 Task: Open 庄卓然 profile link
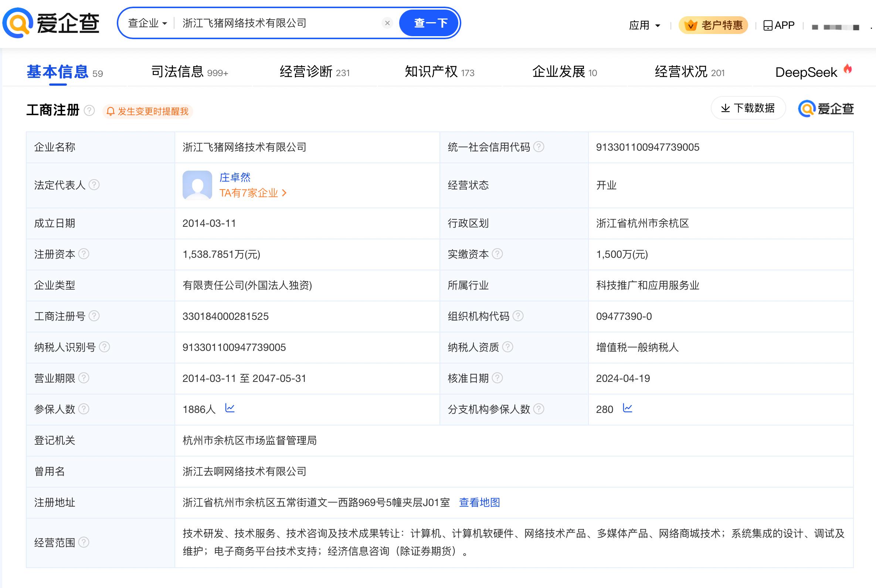point(235,177)
